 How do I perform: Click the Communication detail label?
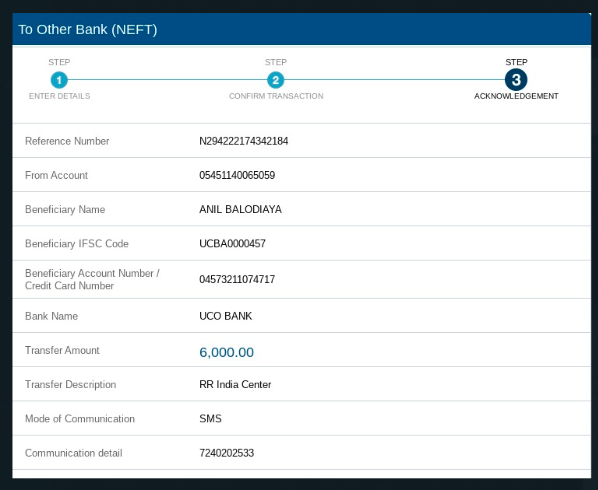point(74,453)
